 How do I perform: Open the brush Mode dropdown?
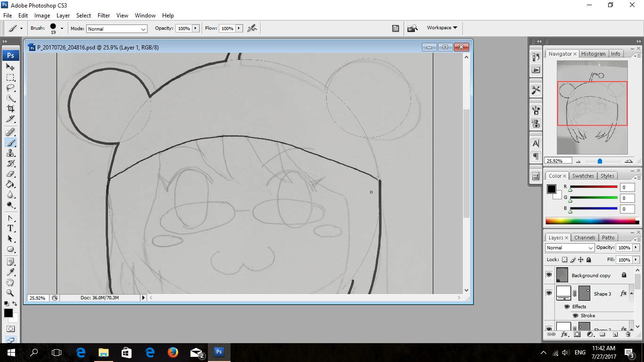click(x=117, y=29)
